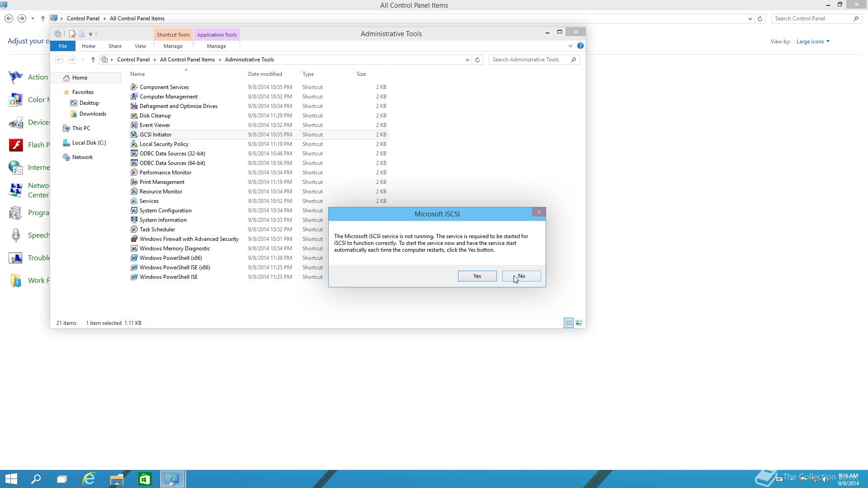Switch to large thumbnails view icon
Viewport: 868px width, 488px height.
[579, 323]
